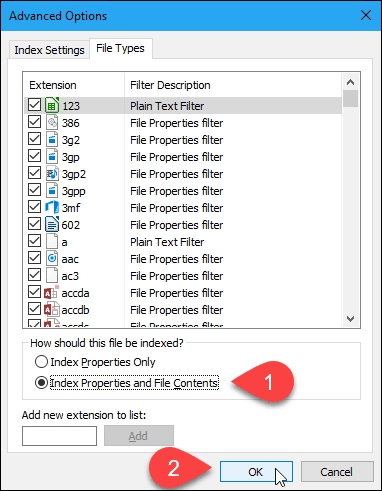Viewport: 382px width, 491px height.
Task: Click the 3mf 3D model icon
Action: point(52,208)
